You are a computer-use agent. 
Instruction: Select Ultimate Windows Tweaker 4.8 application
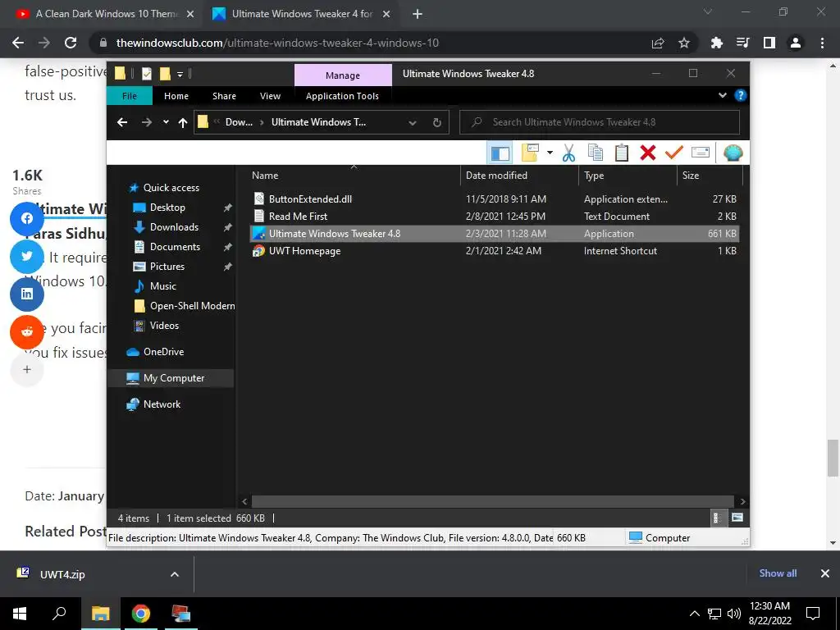tap(495, 234)
